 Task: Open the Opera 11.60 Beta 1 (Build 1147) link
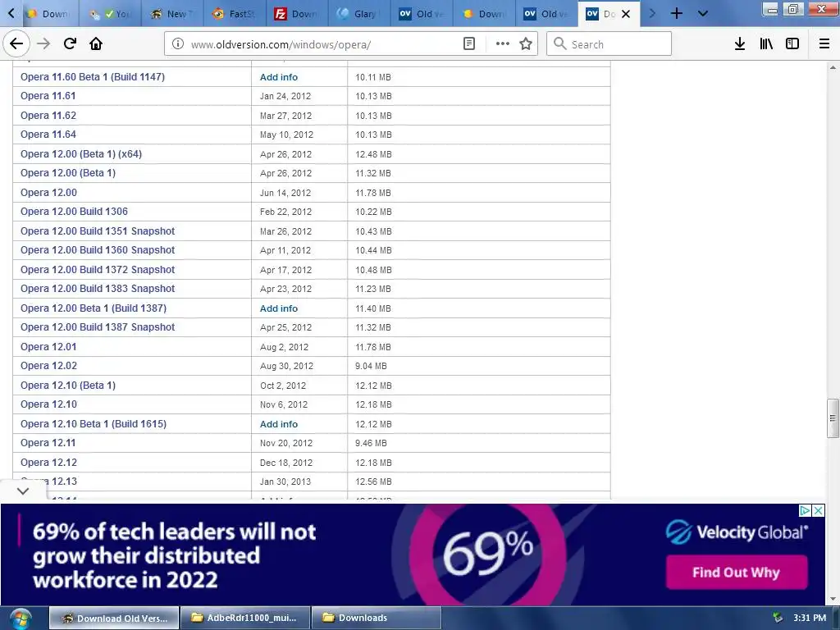click(93, 76)
